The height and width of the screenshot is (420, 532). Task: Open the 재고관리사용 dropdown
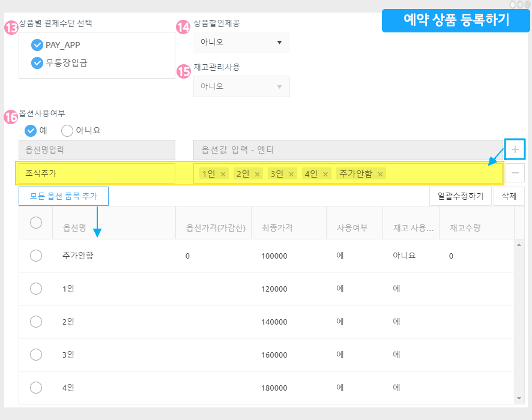(241, 86)
